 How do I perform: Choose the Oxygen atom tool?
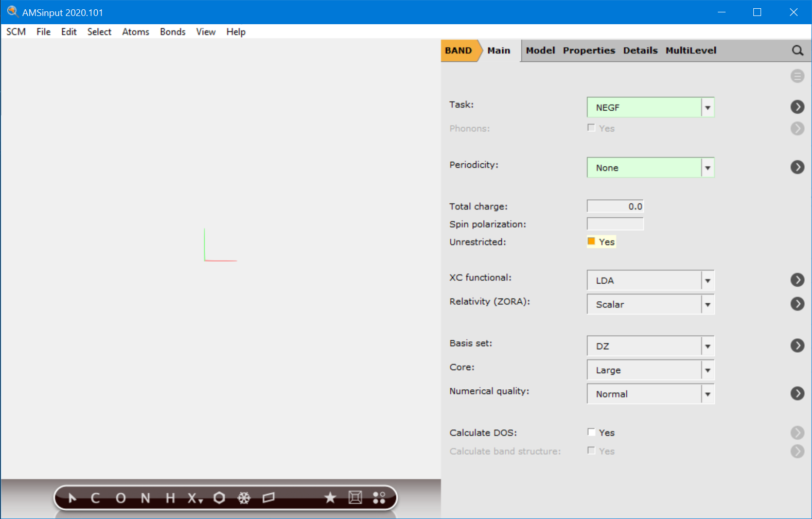tap(120, 498)
